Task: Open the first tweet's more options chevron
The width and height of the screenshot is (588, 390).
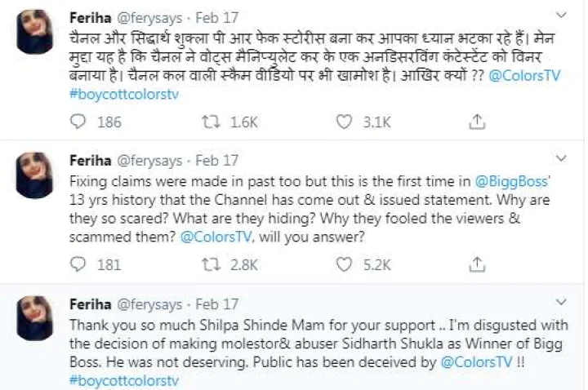Action: (560, 16)
